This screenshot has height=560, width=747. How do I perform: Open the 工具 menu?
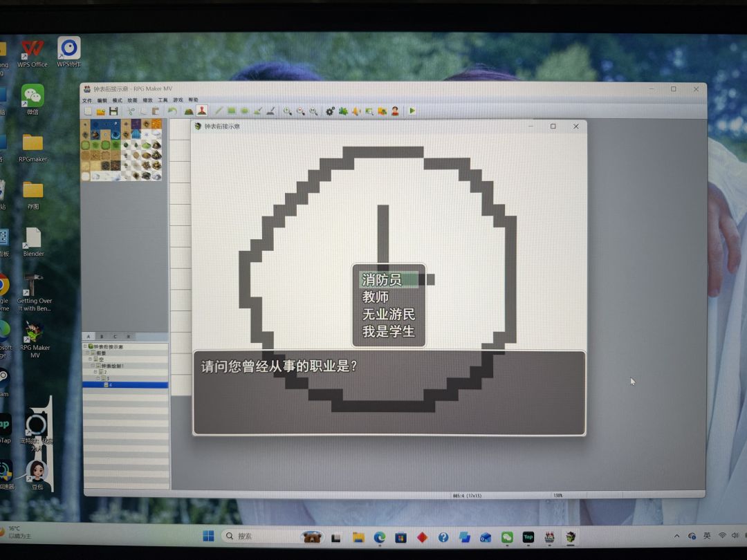tap(163, 100)
